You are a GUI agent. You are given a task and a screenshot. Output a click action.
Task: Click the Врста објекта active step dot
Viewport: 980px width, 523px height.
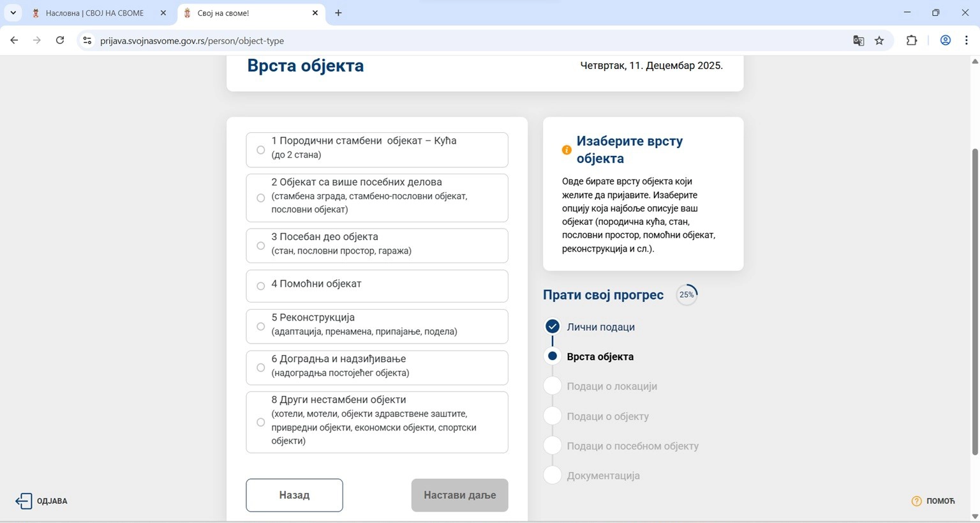553,356
